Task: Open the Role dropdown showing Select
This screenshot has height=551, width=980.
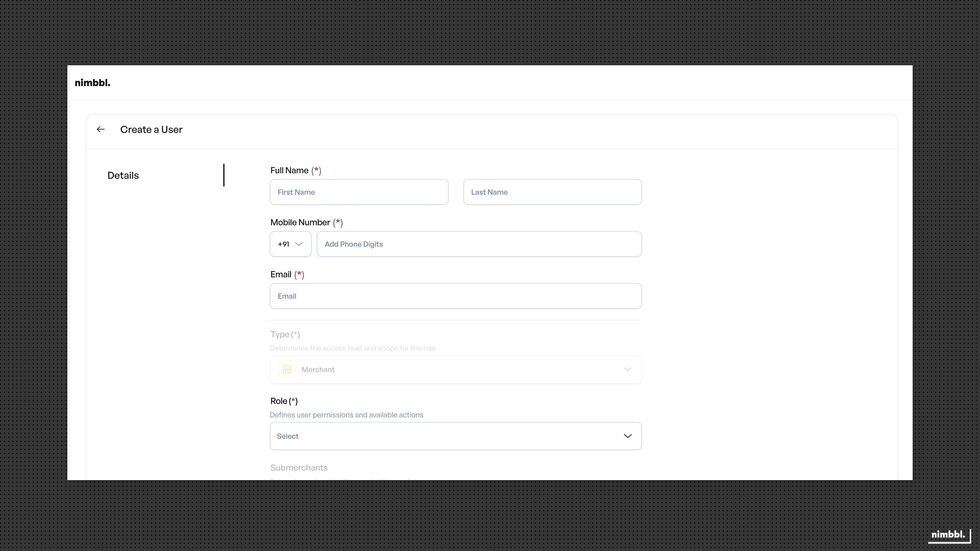Action: (455, 436)
